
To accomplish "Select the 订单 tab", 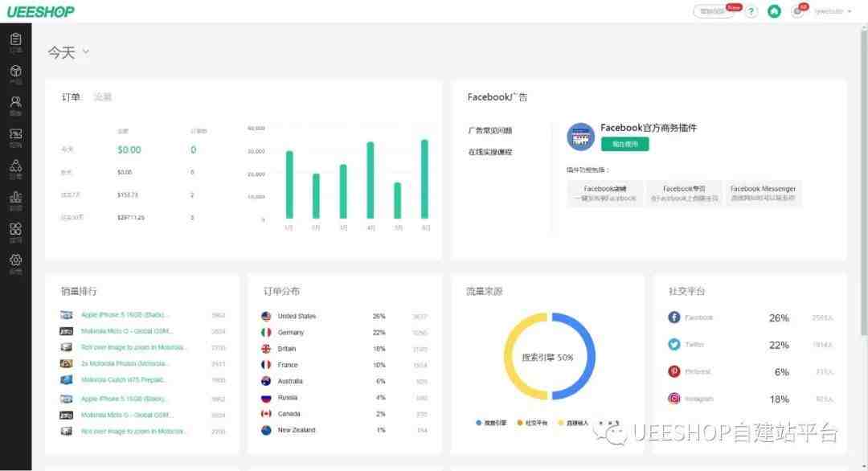I will (71, 97).
